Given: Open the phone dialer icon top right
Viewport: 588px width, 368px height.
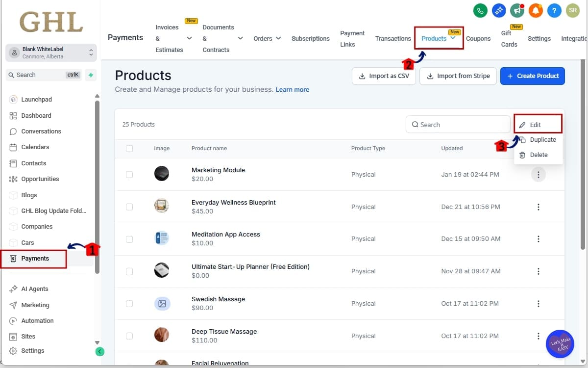Looking at the screenshot, I should [480, 10].
